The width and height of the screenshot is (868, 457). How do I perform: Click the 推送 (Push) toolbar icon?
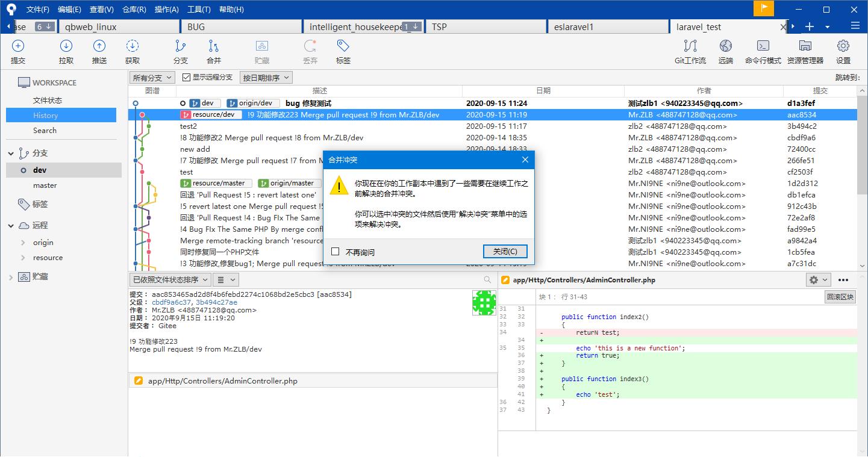click(99, 46)
